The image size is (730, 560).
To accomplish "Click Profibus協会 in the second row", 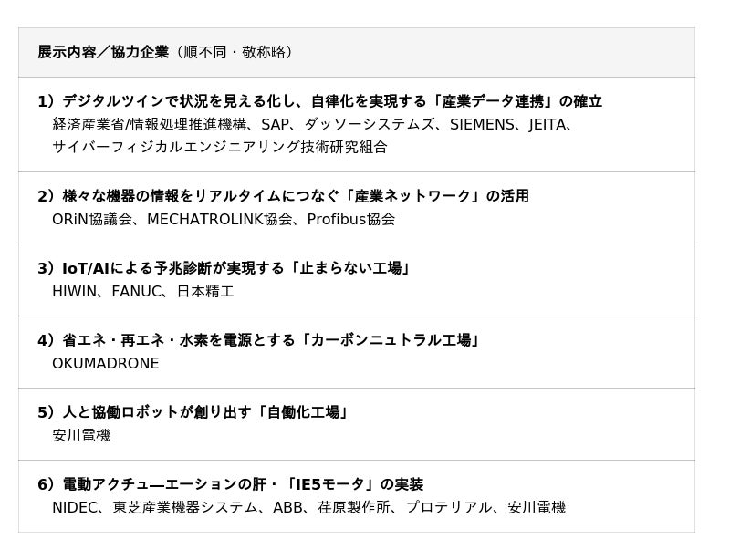I will (350, 219).
